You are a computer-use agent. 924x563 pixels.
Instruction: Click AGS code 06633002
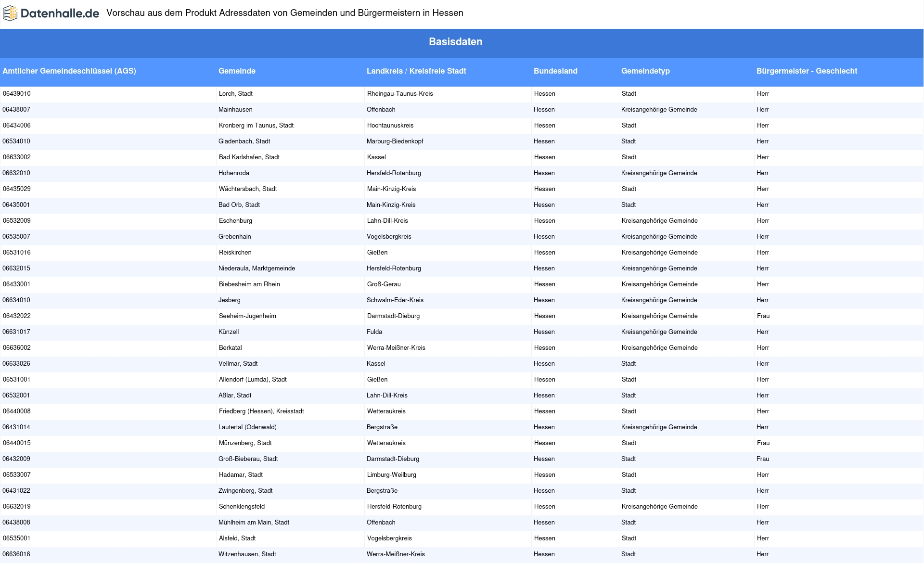point(17,157)
